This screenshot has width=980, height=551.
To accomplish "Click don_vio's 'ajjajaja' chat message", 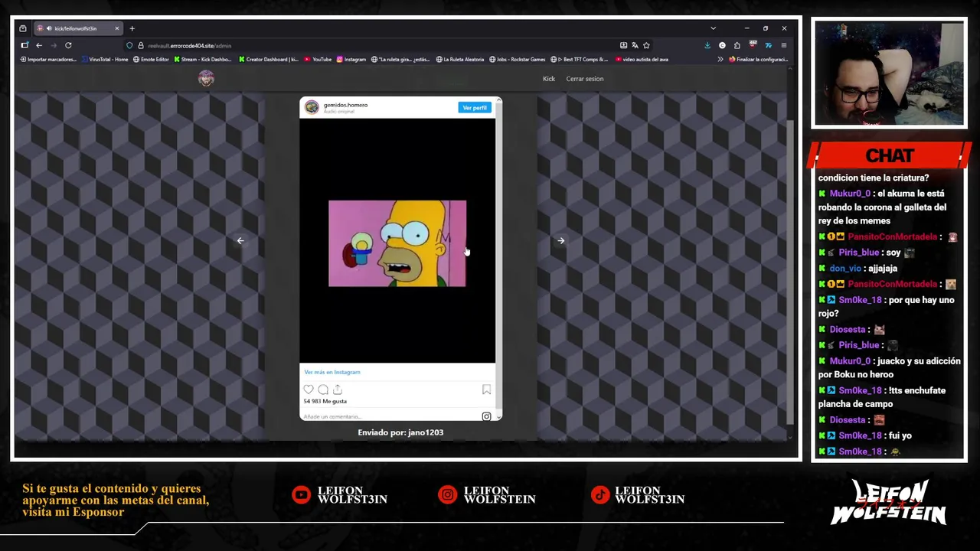I will click(857, 269).
